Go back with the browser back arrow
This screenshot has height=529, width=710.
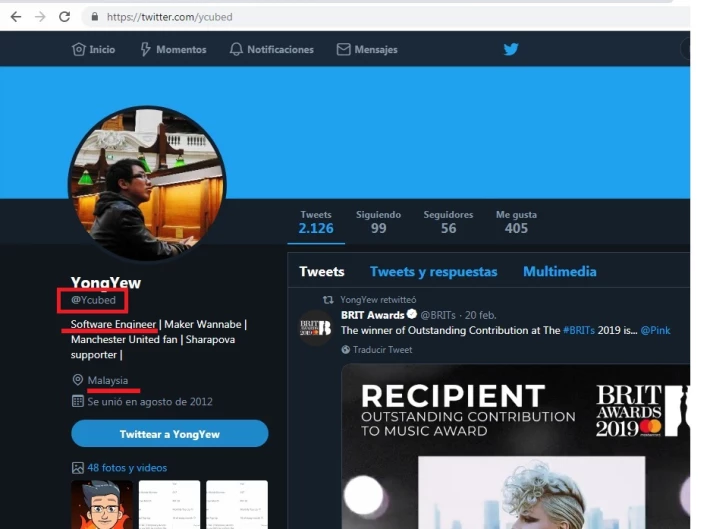(16, 17)
